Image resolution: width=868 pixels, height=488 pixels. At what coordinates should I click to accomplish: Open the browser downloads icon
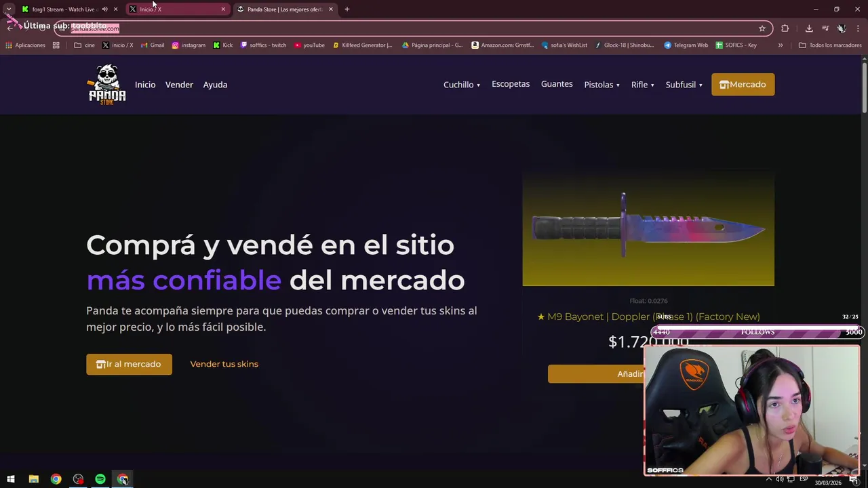click(x=809, y=28)
